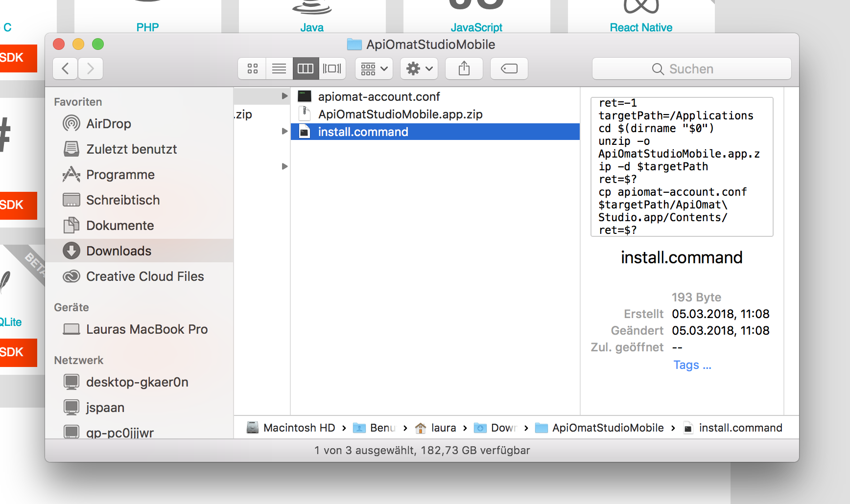Maximize the Finder window

coord(98,44)
